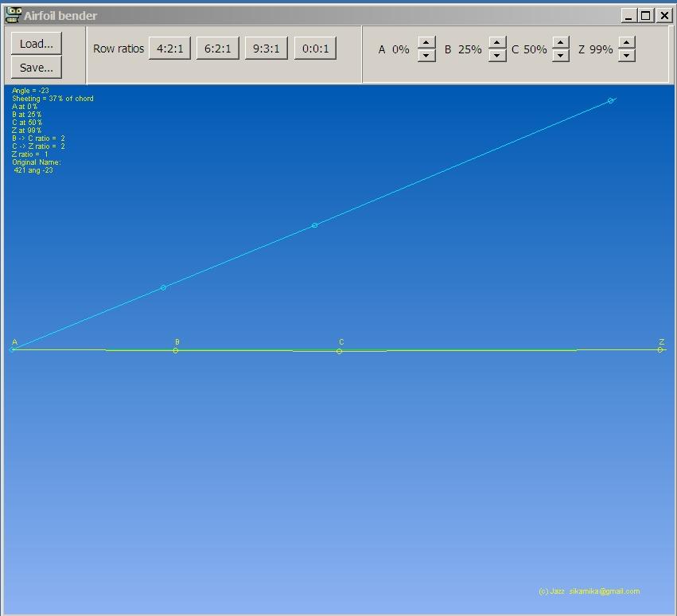Click the upper end point of blue line
This screenshot has height=616, width=677.
click(x=610, y=100)
